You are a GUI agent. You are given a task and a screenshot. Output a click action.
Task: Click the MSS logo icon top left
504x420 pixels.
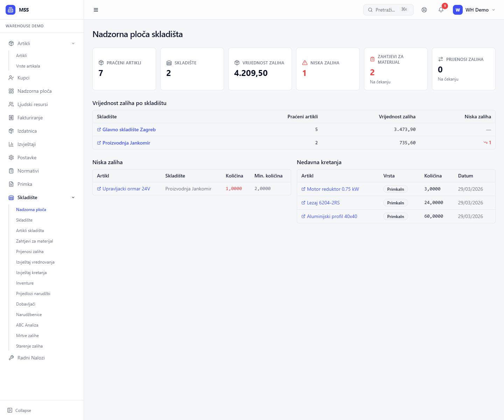tap(10, 9)
